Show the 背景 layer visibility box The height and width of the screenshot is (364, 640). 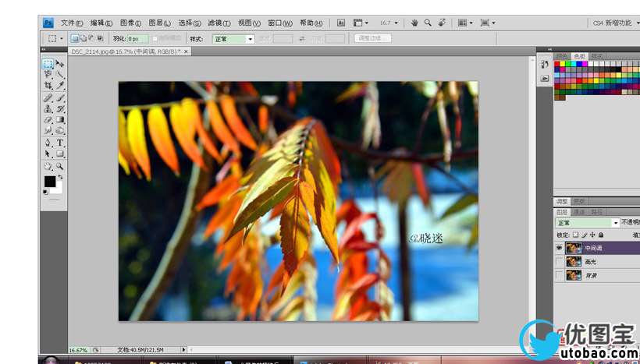[x=559, y=276]
